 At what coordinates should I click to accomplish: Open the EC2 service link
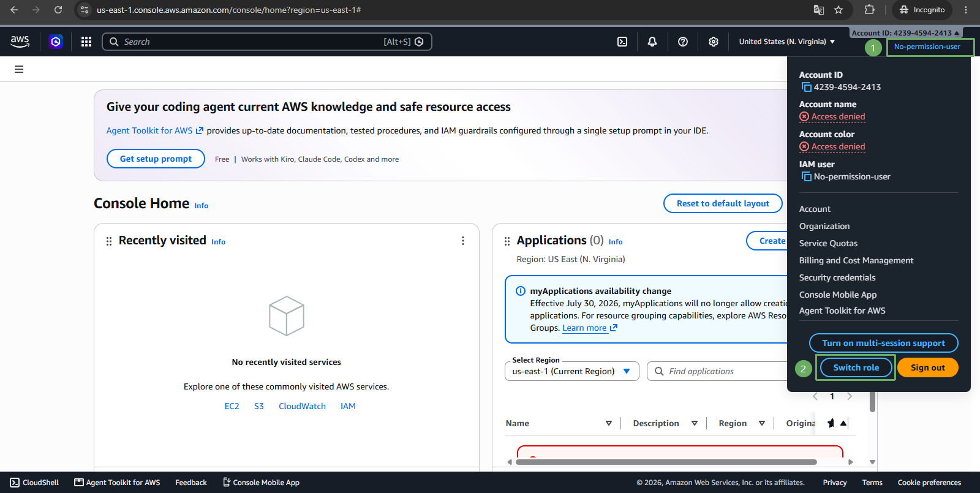(x=232, y=406)
